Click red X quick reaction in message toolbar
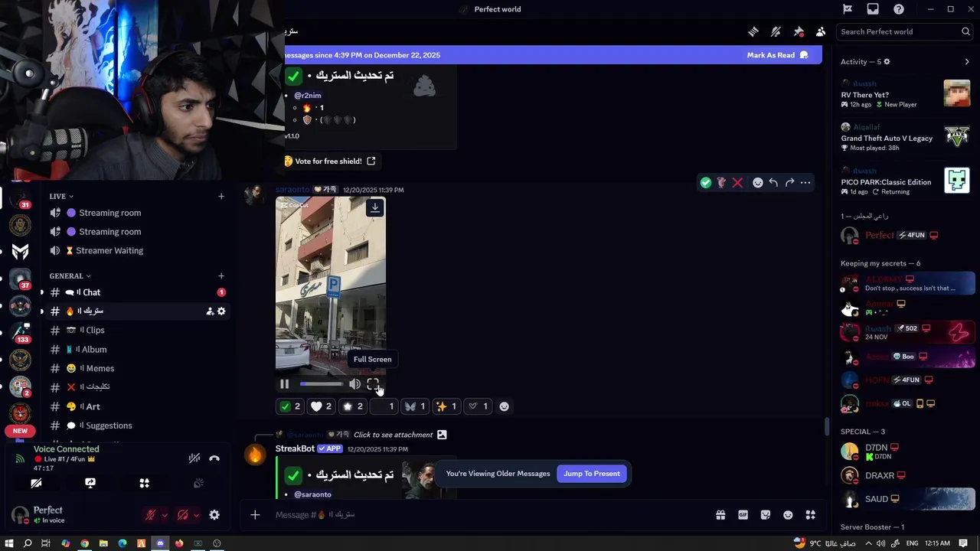The width and height of the screenshot is (980, 551). click(x=737, y=182)
